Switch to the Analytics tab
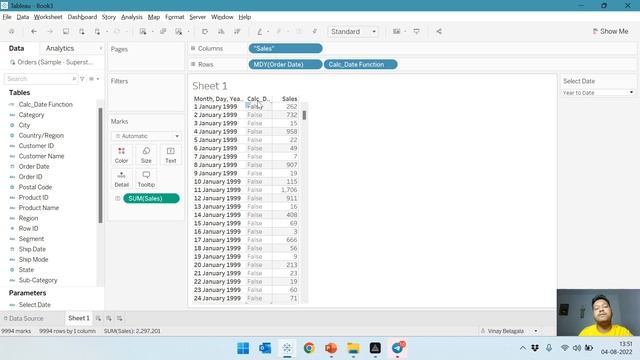This screenshot has width=640, height=360. point(60,48)
